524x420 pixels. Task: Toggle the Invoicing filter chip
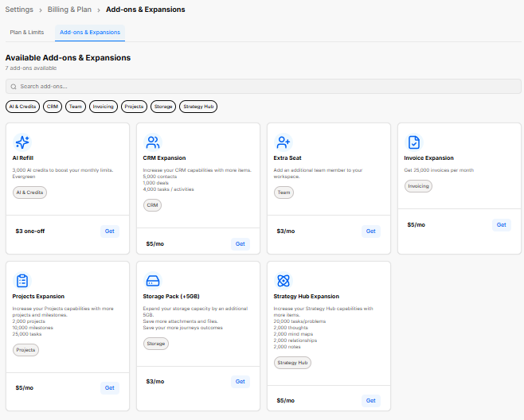click(x=104, y=107)
